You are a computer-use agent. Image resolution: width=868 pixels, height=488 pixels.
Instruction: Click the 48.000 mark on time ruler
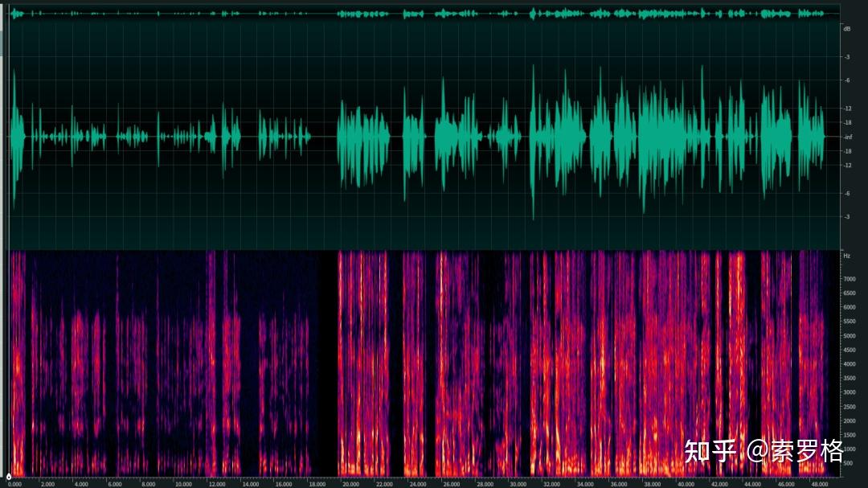pyautogui.click(x=819, y=484)
